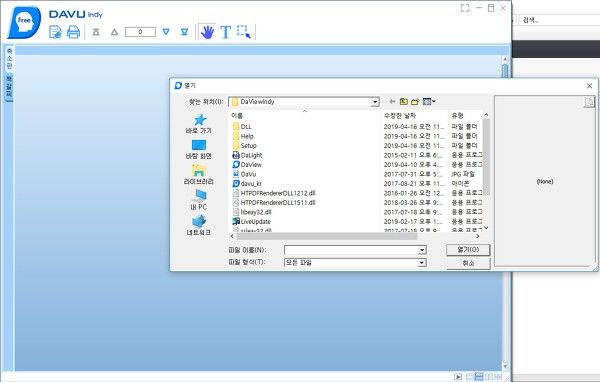This screenshot has width=600, height=382.
Task: Select the area selection tool
Action: pos(244,32)
